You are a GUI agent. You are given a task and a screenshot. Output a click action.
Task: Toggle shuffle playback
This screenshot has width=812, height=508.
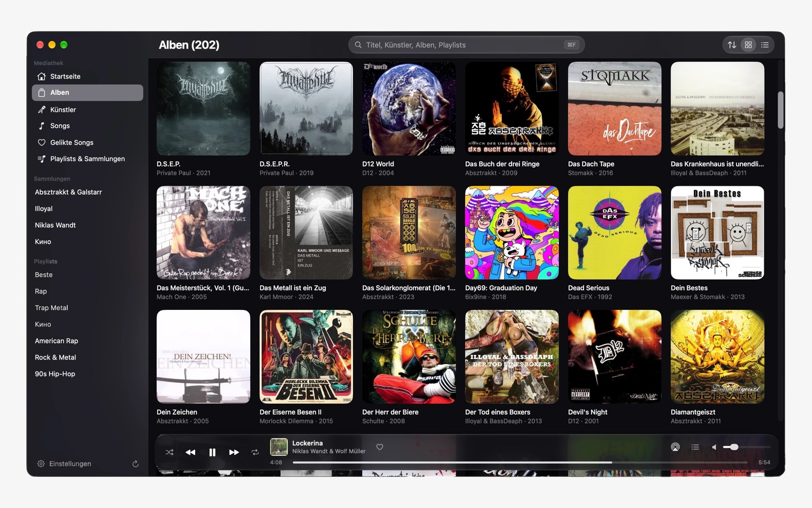pyautogui.click(x=169, y=452)
